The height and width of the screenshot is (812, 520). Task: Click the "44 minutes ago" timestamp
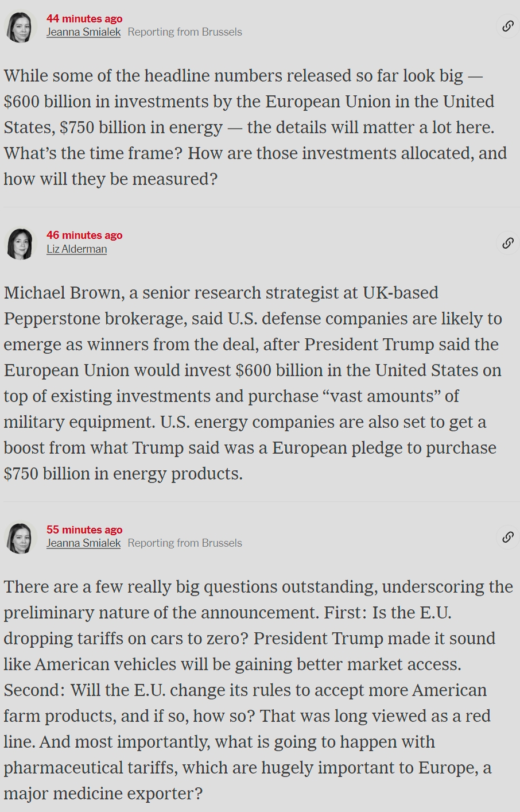pos(84,19)
